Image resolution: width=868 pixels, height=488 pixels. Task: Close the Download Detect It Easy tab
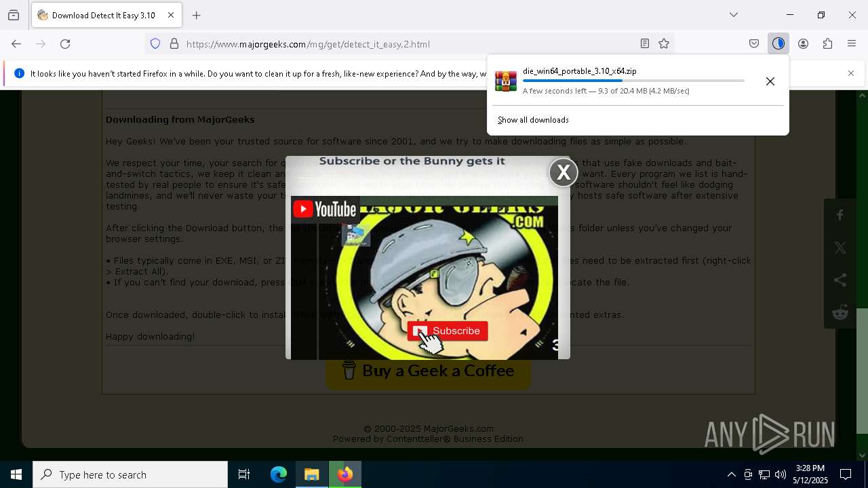(171, 15)
